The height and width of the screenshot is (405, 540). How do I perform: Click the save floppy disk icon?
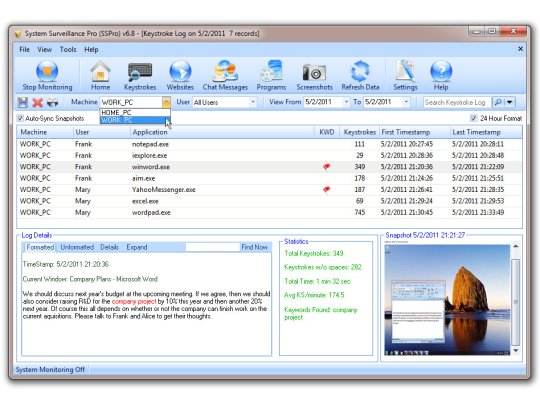[23, 102]
